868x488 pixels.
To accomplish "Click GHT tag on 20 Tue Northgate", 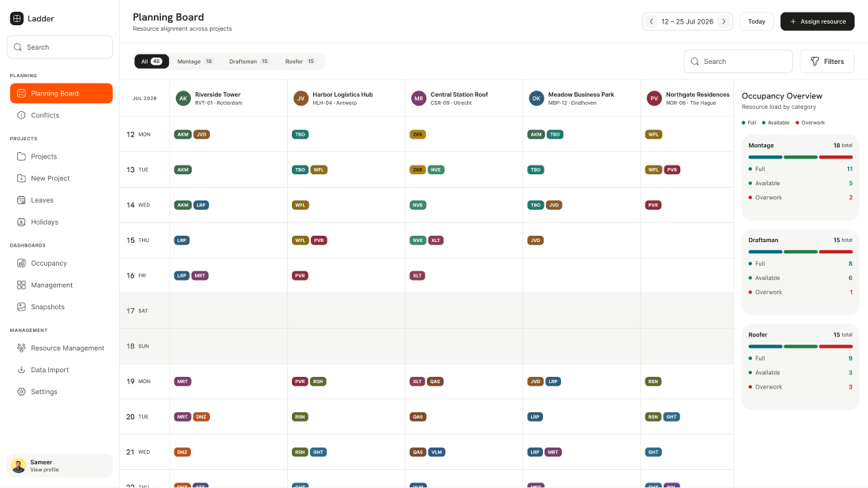I will [x=672, y=417].
